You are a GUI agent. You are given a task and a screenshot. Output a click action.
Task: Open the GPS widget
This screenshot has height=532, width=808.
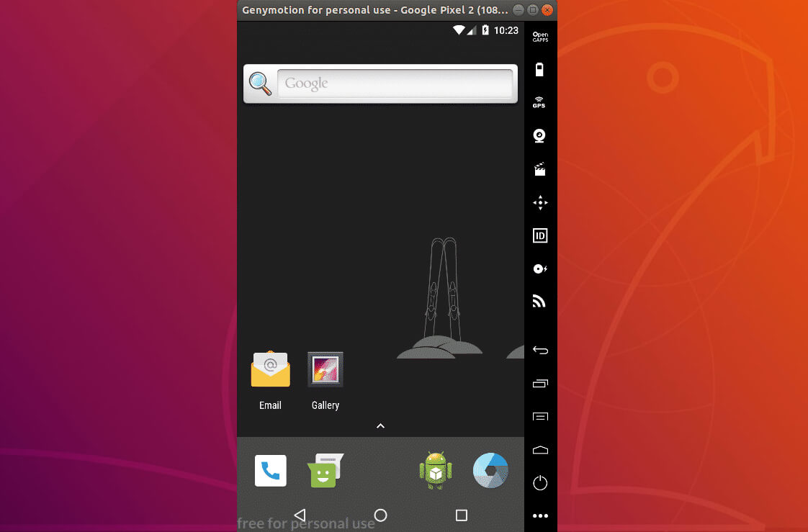click(x=539, y=102)
